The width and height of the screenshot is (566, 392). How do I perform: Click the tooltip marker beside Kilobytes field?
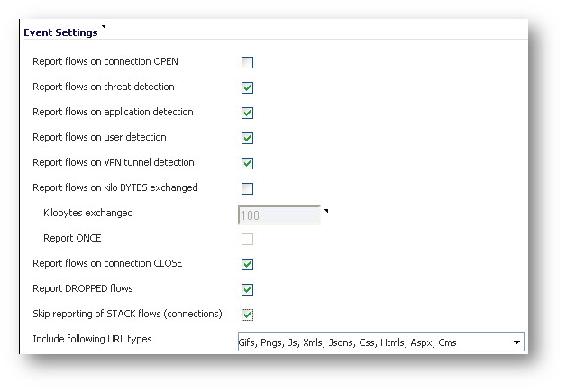coord(326,211)
